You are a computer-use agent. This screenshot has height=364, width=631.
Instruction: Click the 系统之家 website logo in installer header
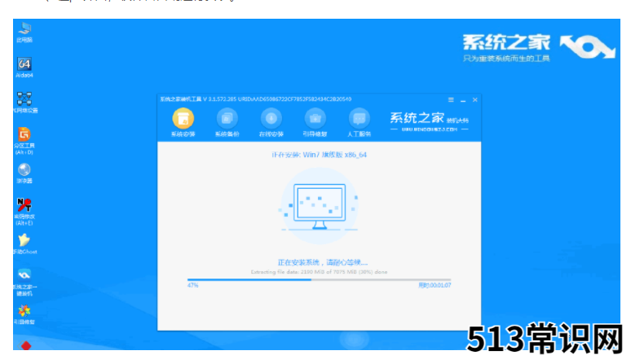click(x=429, y=121)
